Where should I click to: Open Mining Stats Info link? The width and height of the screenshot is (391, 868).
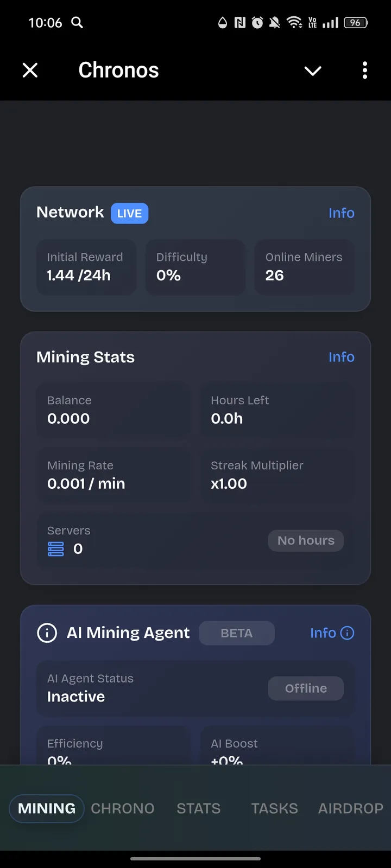[x=341, y=357]
